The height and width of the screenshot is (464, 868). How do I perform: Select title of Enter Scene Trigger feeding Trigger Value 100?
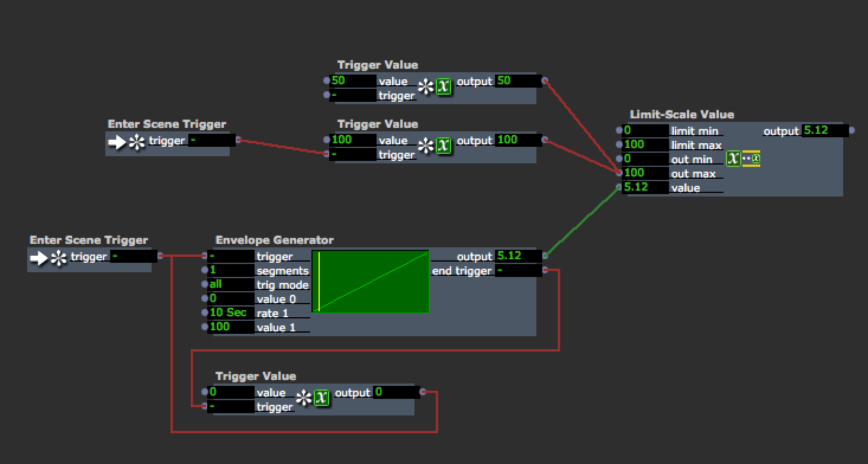click(167, 124)
